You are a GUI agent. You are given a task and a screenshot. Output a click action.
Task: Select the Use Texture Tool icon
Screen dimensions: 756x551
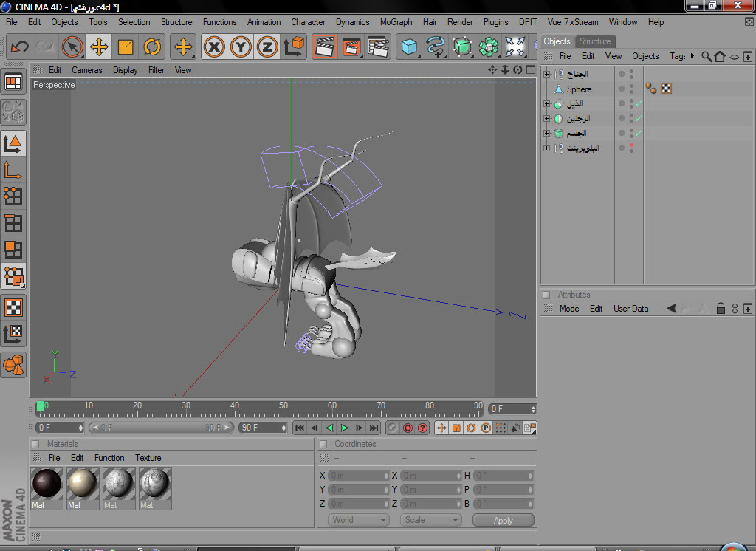pyautogui.click(x=13, y=307)
